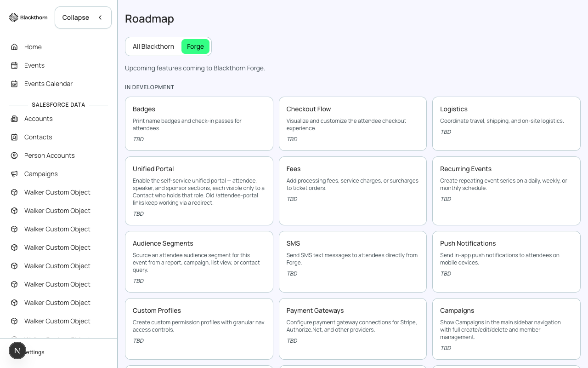Click the Campaigns megaphone icon
588x368 pixels.
pos(14,174)
